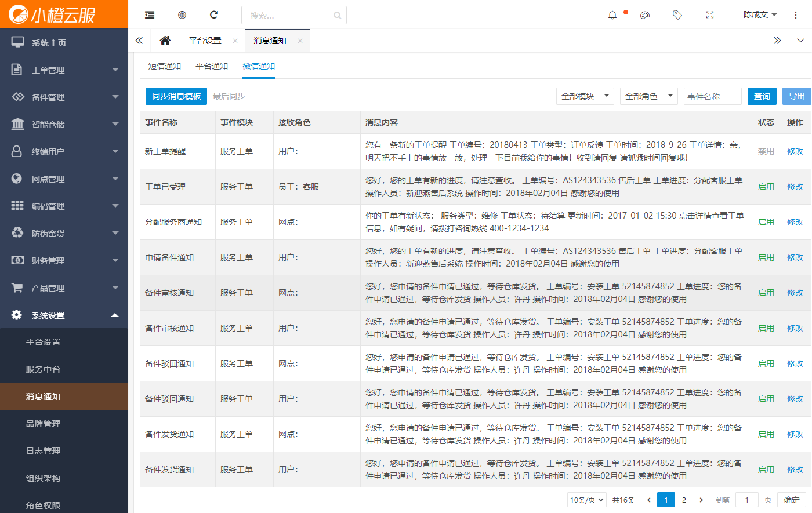The height and width of the screenshot is (513, 812).
Task: Open the 全部角色 dropdown
Action: pos(648,96)
